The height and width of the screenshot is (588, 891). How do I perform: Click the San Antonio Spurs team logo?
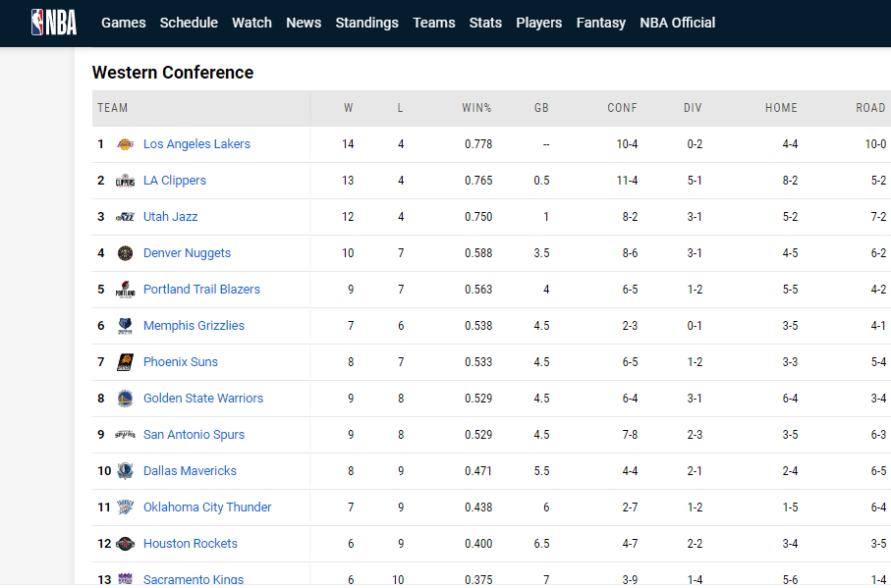(x=125, y=435)
